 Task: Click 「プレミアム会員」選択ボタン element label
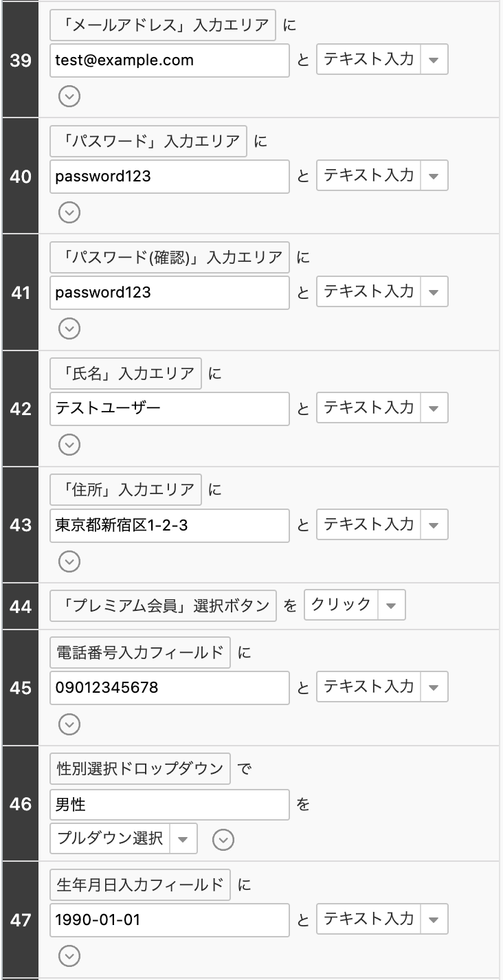coord(163,606)
